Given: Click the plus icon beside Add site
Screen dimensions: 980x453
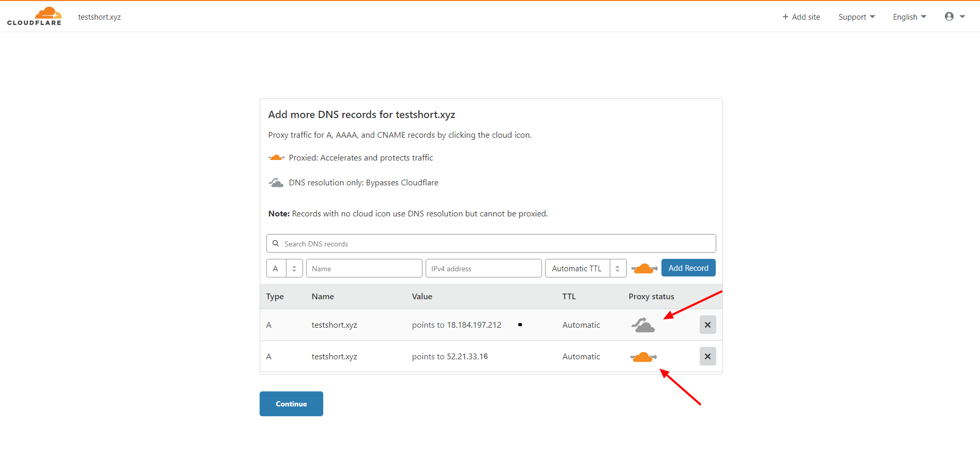Looking at the screenshot, I should tap(786, 17).
